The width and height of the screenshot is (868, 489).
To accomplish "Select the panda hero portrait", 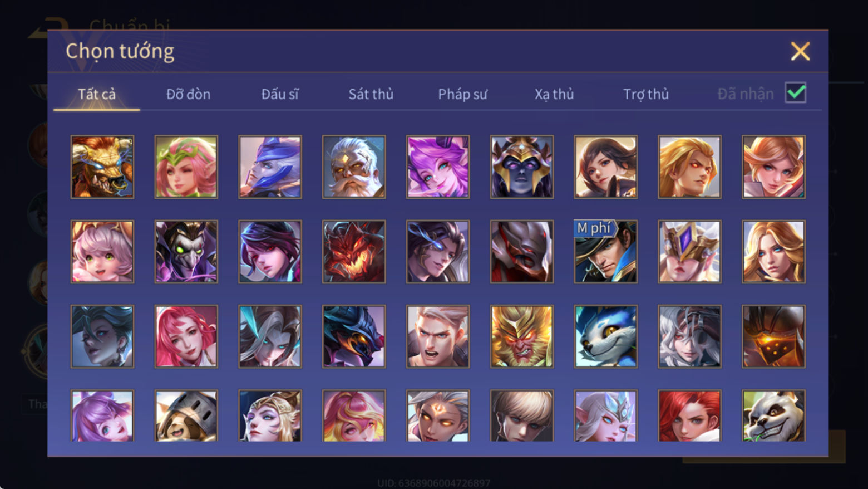I will click(773, 415).
